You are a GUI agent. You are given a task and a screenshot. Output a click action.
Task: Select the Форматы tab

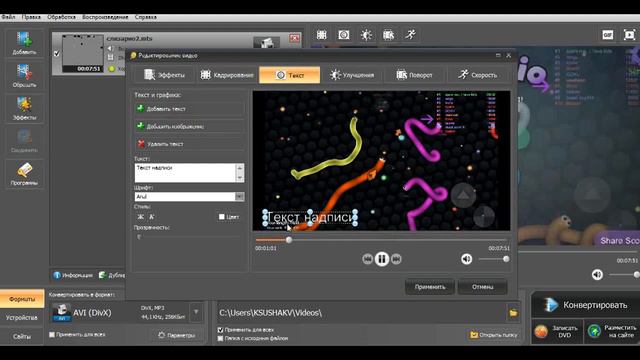(22, 299)
